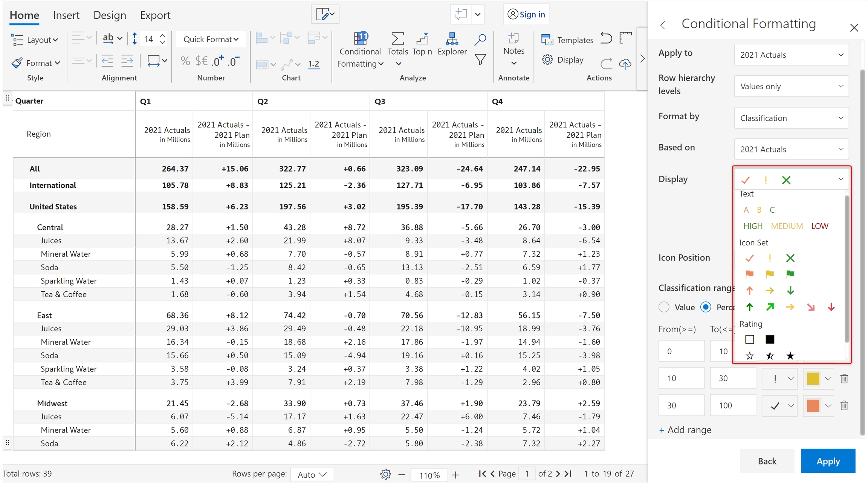The width and height of the screenshot is (868, 486).
Task: Click the Apply button
Action: point(828,461)
